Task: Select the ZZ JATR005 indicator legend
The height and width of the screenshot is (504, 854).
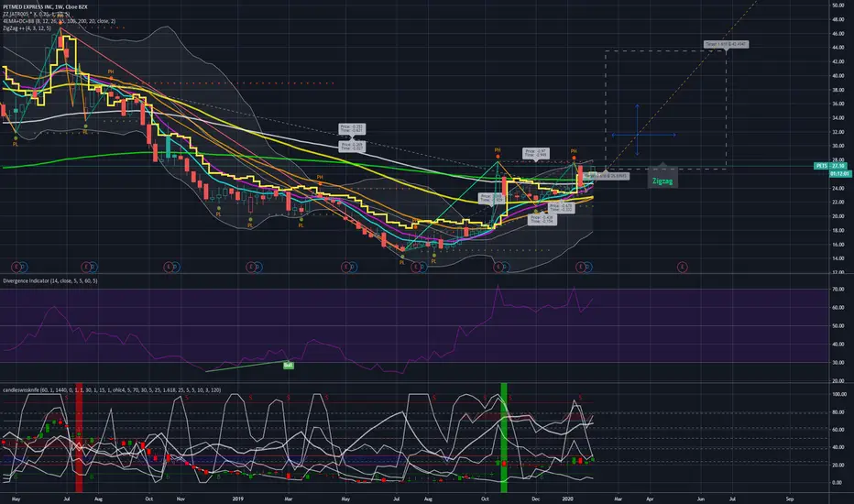Action: [x=36, y=14]
